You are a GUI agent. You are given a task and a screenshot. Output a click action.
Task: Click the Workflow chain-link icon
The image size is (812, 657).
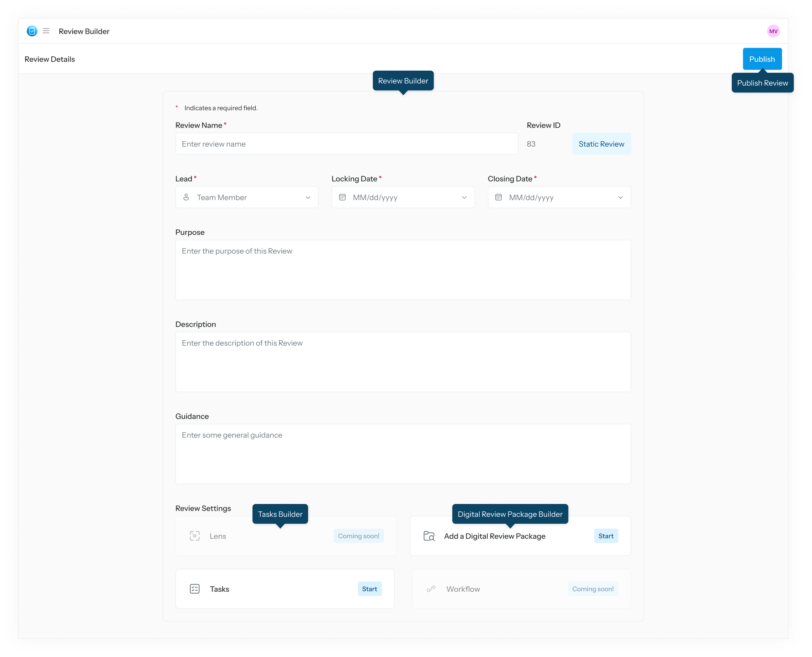tap(431, 589)
